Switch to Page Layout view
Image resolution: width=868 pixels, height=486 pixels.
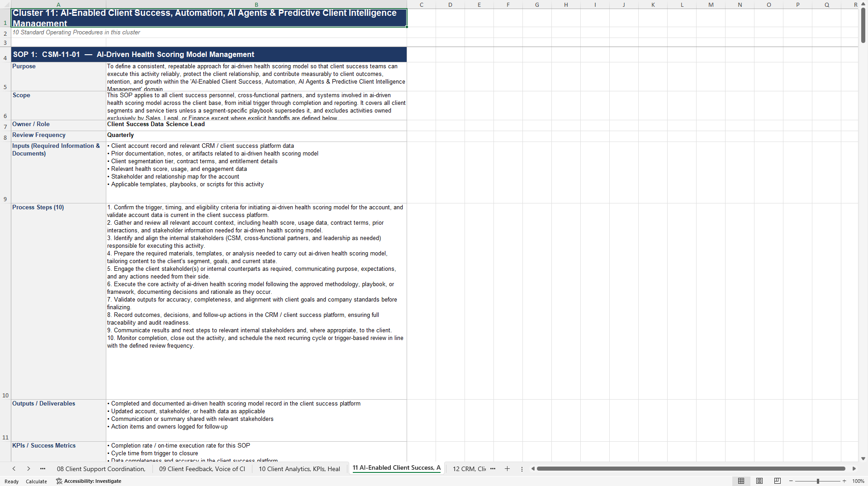759,481
